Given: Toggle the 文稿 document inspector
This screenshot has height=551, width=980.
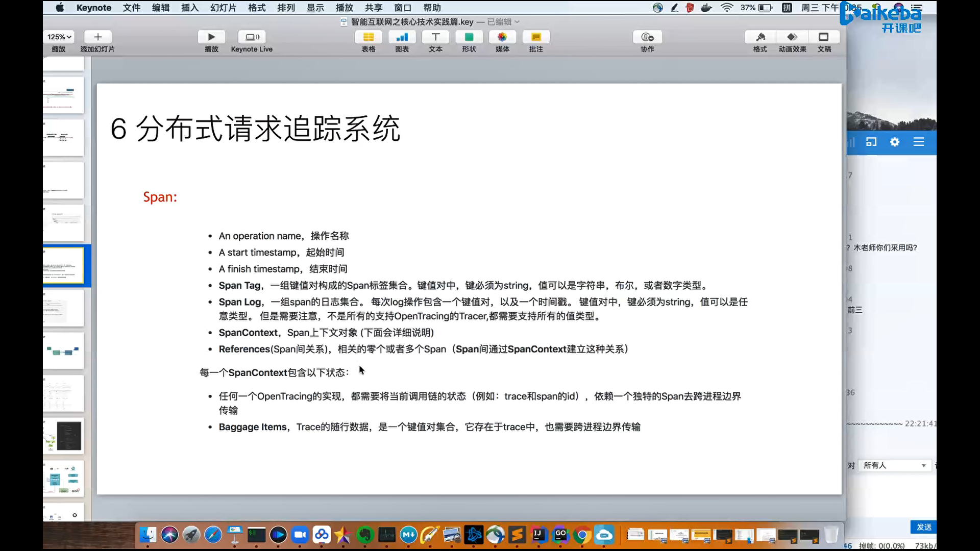Looking at the screenshot, I should coord(824,37).
